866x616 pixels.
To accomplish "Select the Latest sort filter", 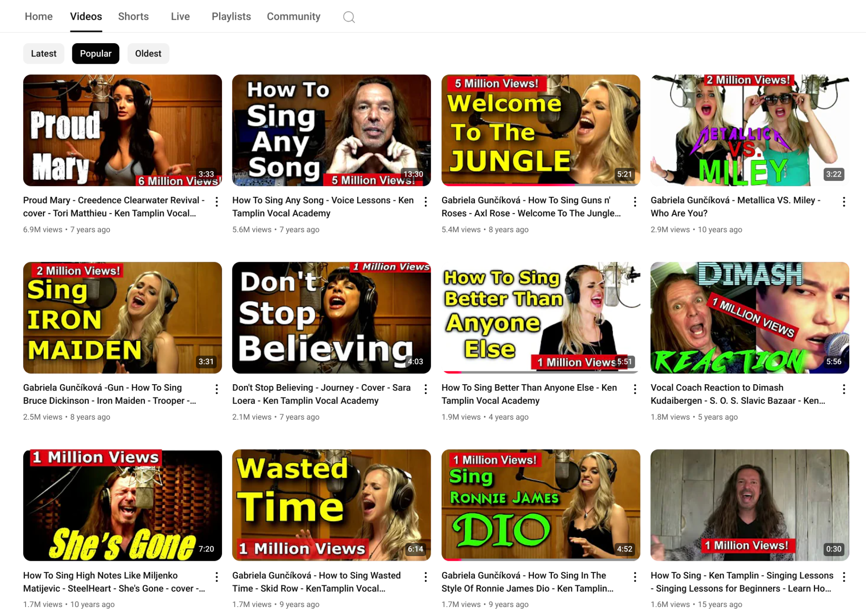I will pyautogui.click(x=44, y=53).
